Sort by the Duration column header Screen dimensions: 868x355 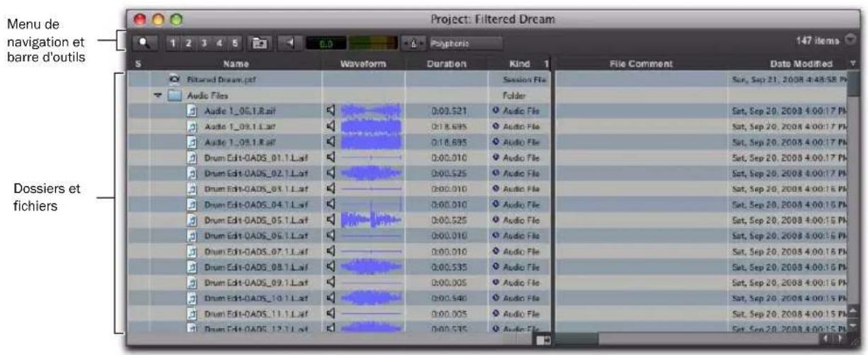(x=446, y=64)
